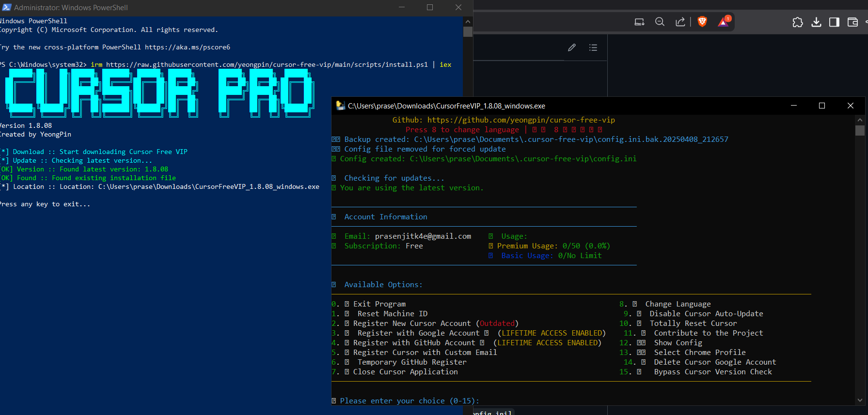Click 'Created by YeongPin' text in PowerShell

(35, 134)
